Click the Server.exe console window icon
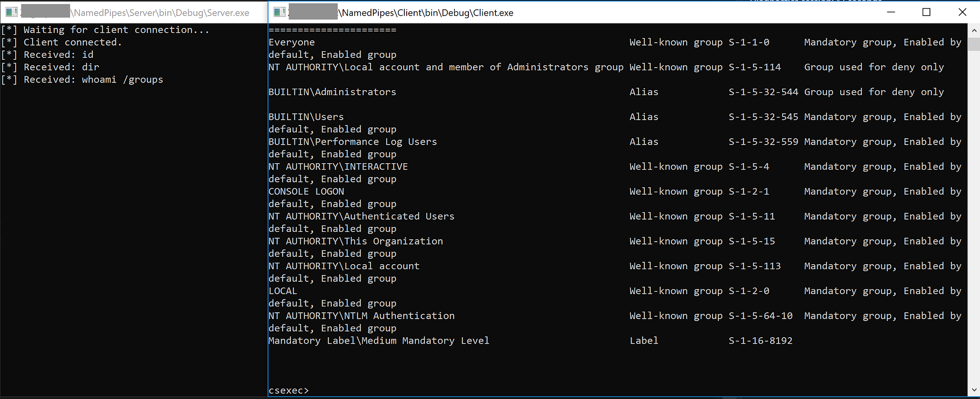 coord(11,12)
